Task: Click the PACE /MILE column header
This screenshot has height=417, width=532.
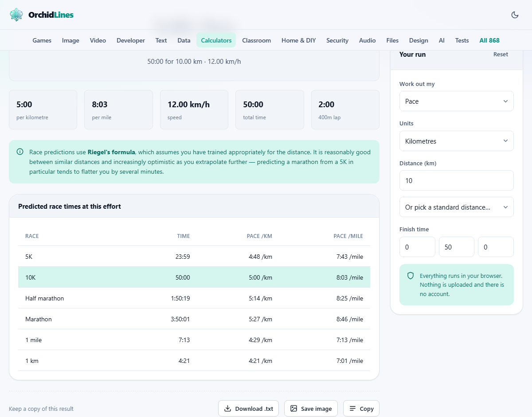Action: [348, 236]
